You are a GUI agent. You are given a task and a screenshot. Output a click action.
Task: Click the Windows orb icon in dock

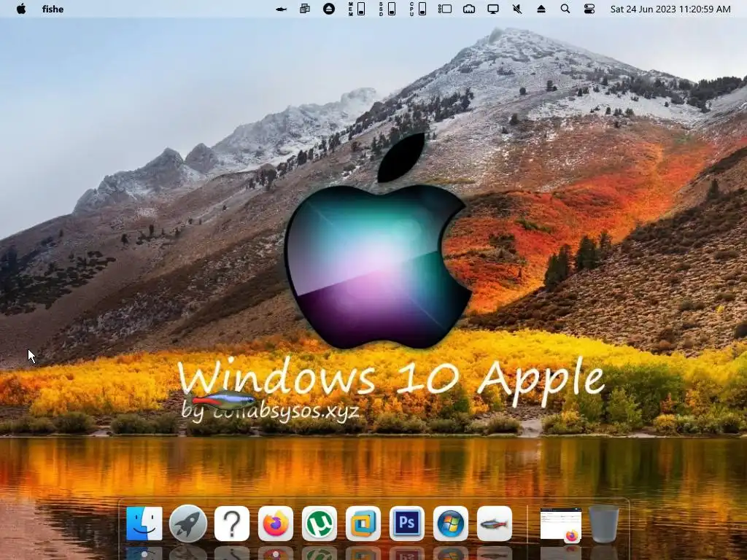pyautogui.click(x=451, y=524)
